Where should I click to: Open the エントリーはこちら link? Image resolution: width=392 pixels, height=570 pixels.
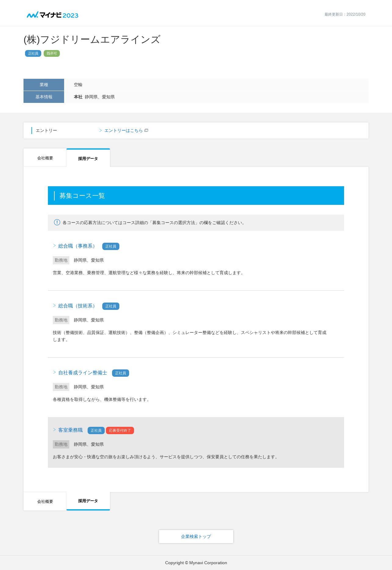123,130
